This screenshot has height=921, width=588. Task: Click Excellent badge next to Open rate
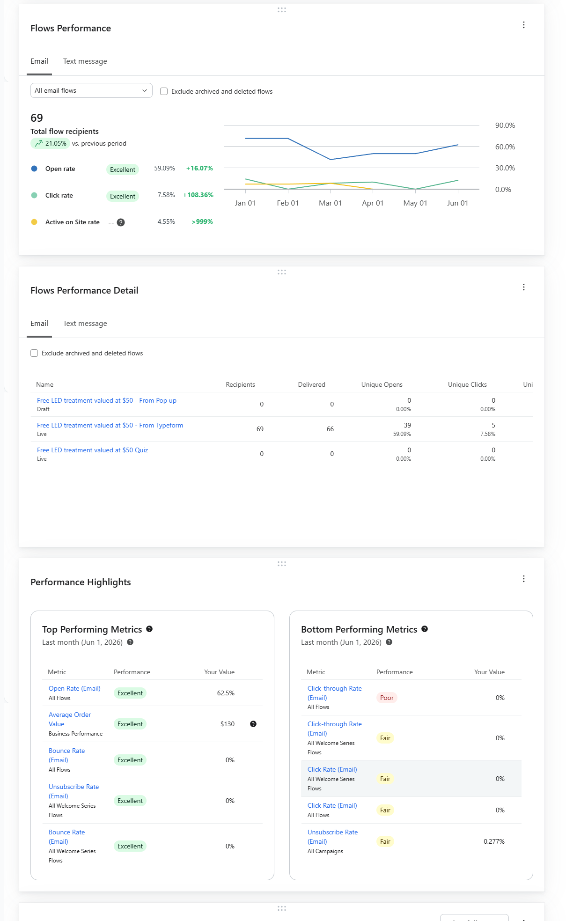pyautogui.click(x=123, y=169)
